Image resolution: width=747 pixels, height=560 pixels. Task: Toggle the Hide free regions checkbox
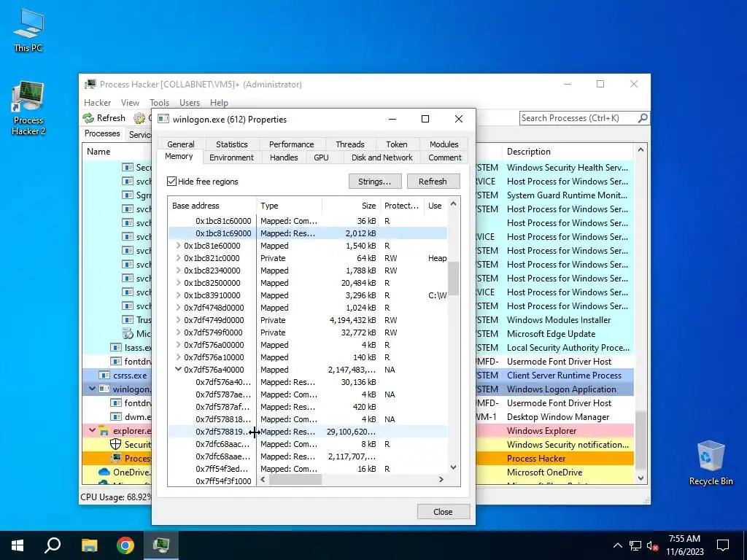tap(172, 182)
